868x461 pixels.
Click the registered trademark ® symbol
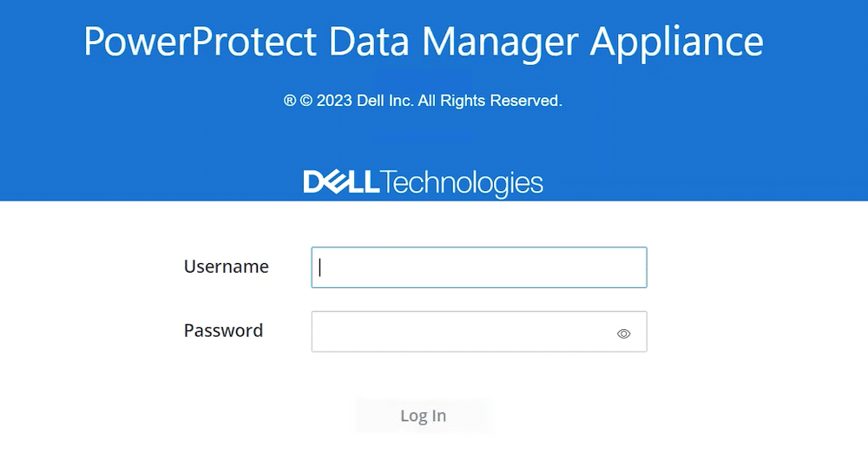click(290, 101)
